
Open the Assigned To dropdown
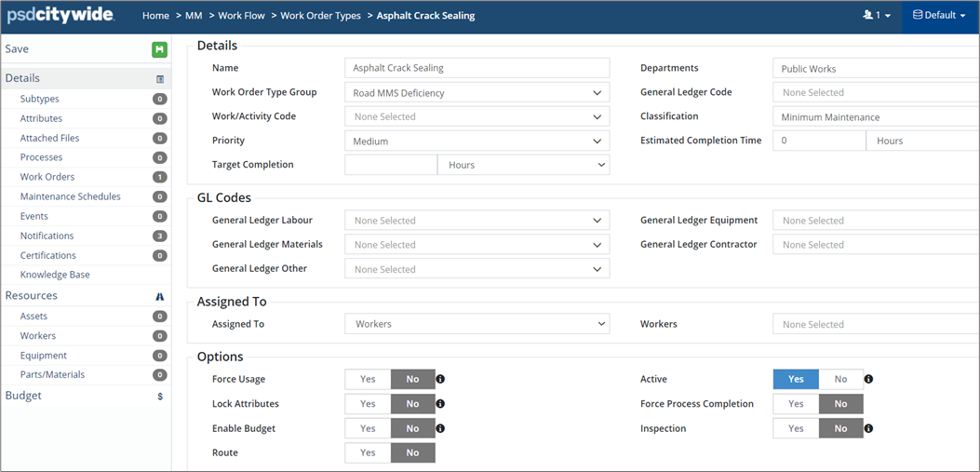(x=477, y=325)
